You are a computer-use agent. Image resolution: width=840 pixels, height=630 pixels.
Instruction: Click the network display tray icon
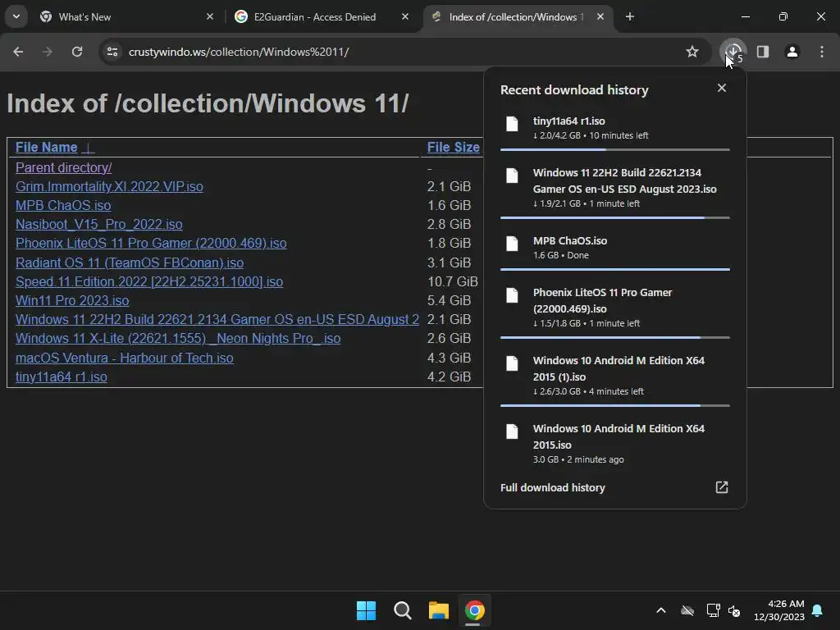point(713,610)
